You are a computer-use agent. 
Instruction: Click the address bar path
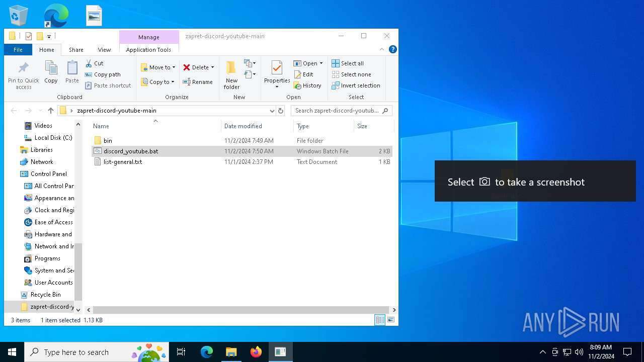[117, 111]
